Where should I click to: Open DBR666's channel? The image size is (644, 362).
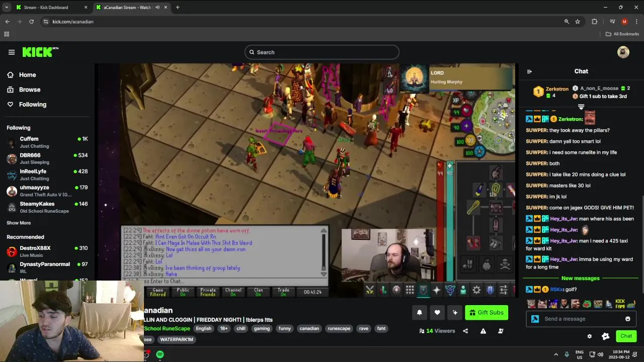[x=47, y=158]
